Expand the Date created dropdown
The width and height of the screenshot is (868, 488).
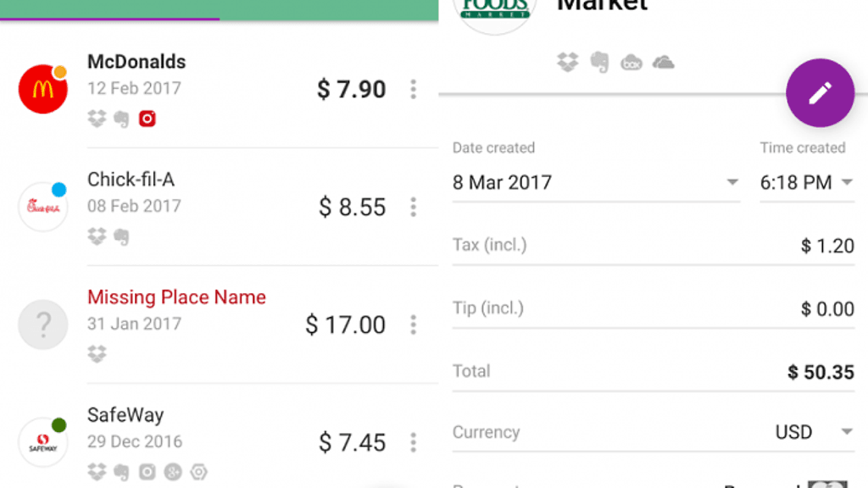732,183
